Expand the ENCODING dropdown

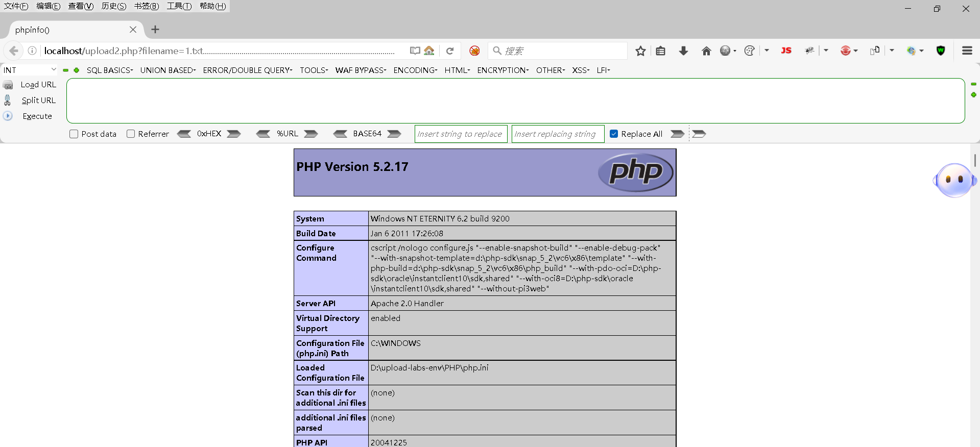tap(416, 70)
